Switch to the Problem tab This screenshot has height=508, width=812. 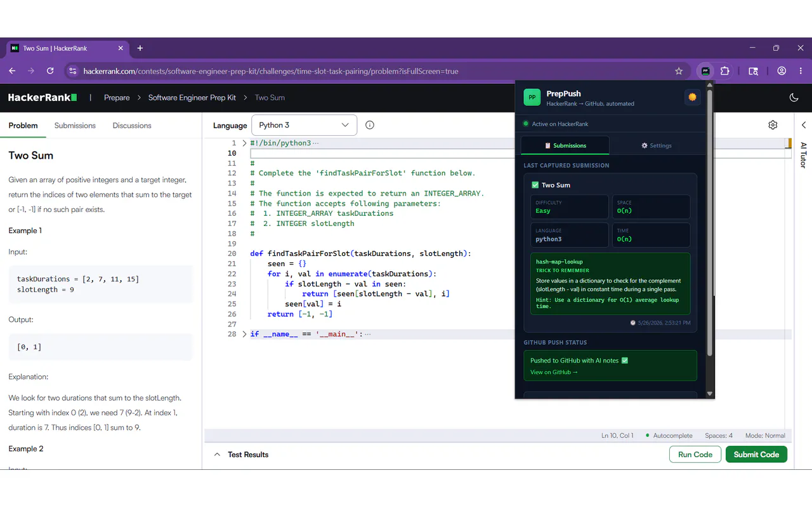[23, 126]
